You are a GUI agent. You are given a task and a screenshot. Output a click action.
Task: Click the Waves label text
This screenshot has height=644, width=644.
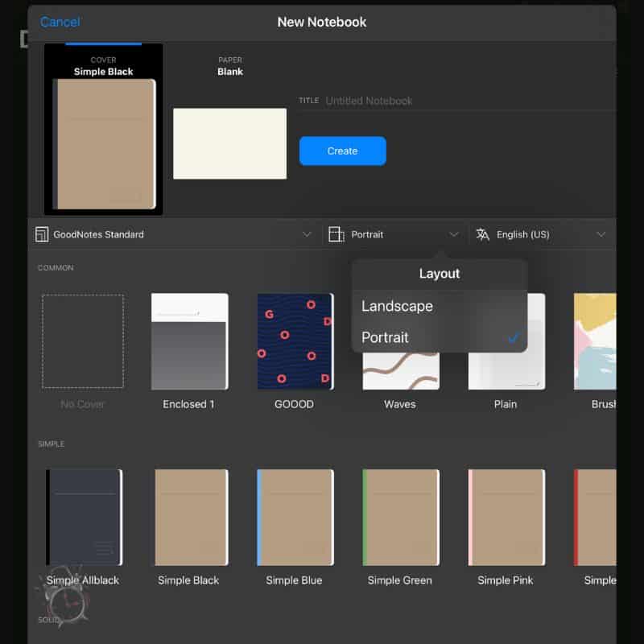(x=399, y=404)
